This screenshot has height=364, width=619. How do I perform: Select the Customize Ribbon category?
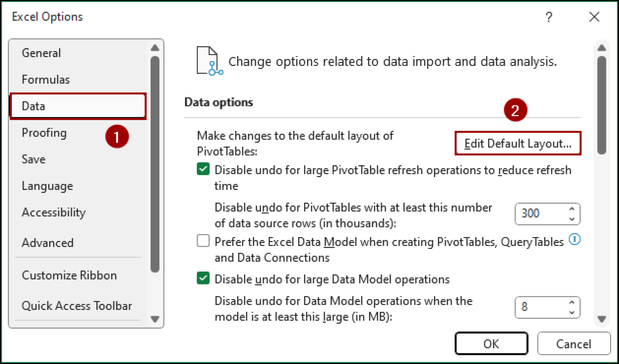click(69, 275)
